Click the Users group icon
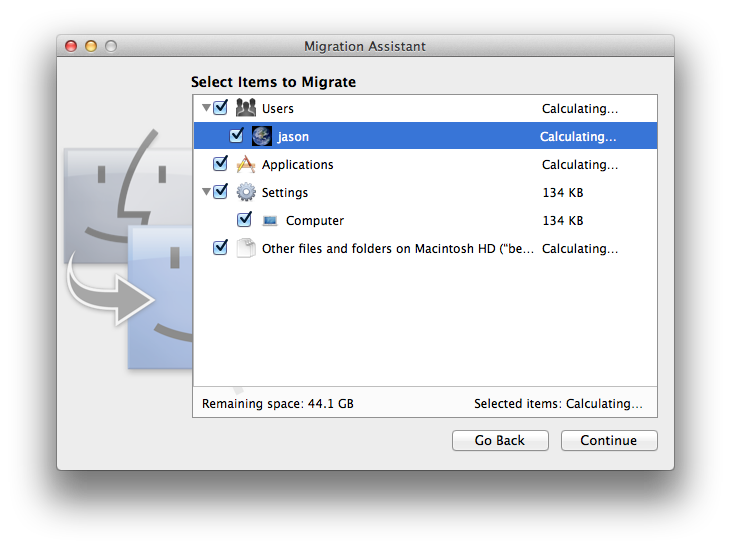This screenshot has height=549, width=731. (246, 108)
